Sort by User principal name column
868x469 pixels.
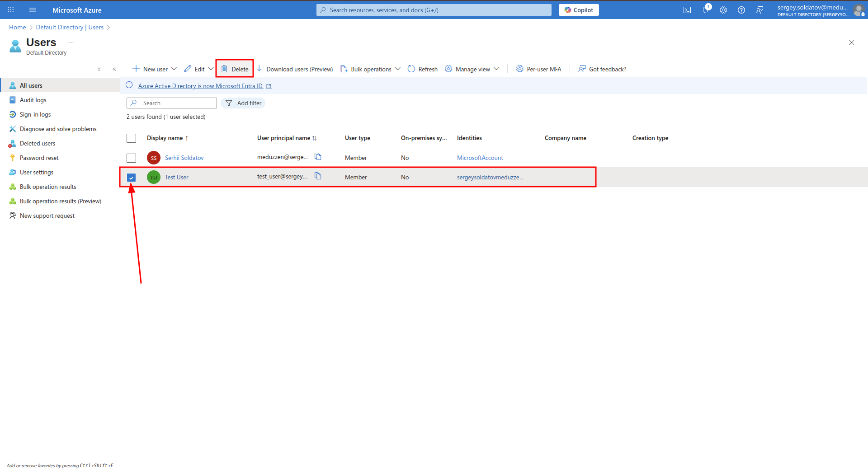click(x=287, y=138)
